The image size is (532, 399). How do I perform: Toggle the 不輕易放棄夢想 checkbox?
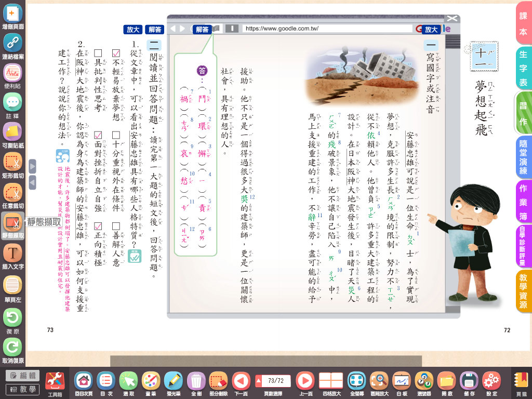click(116, 54)
